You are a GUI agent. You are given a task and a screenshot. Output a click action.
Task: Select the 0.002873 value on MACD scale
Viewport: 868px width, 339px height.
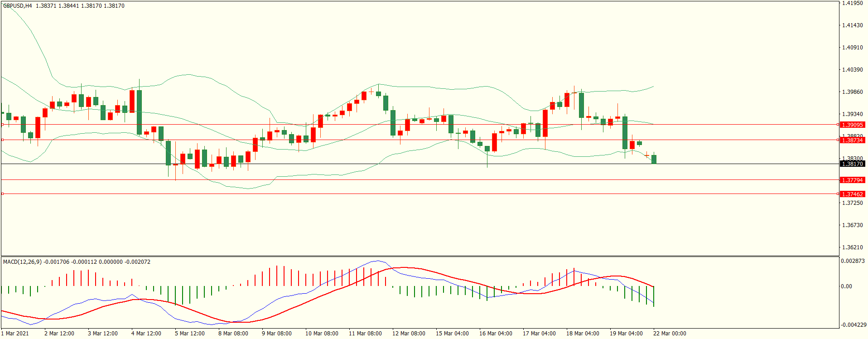(x=853, y=261)
